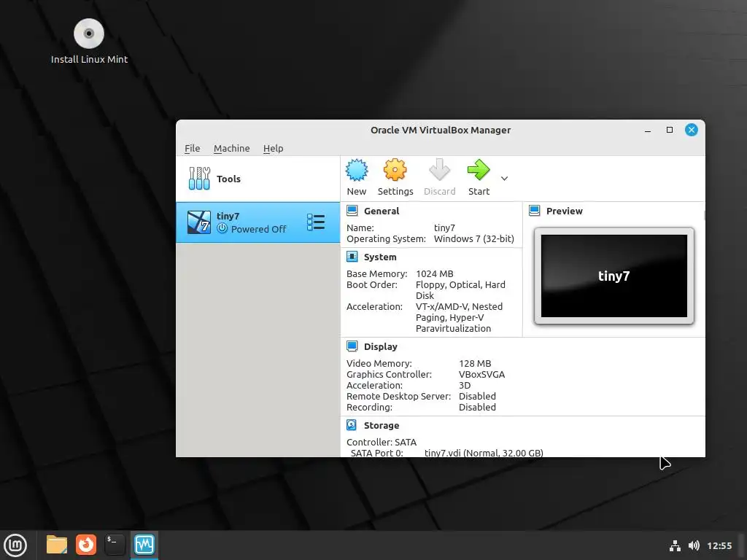Open the General section header link
The image size is (747, 560).
[381, 211]
